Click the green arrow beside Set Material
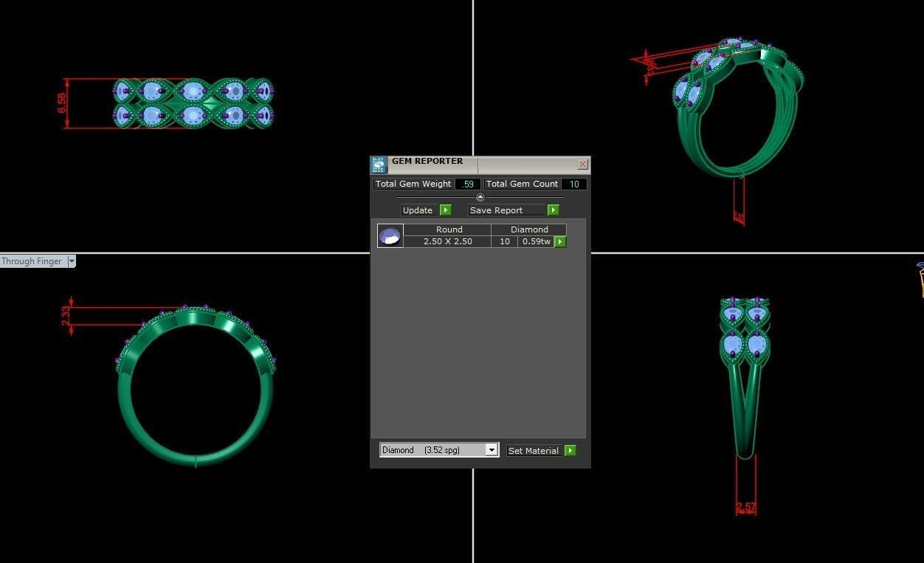 [570, 450]
